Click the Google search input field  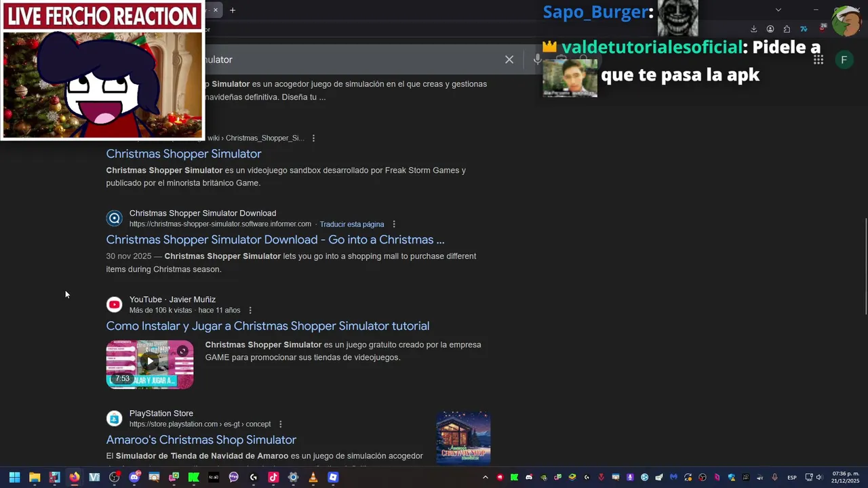[353, 60]
